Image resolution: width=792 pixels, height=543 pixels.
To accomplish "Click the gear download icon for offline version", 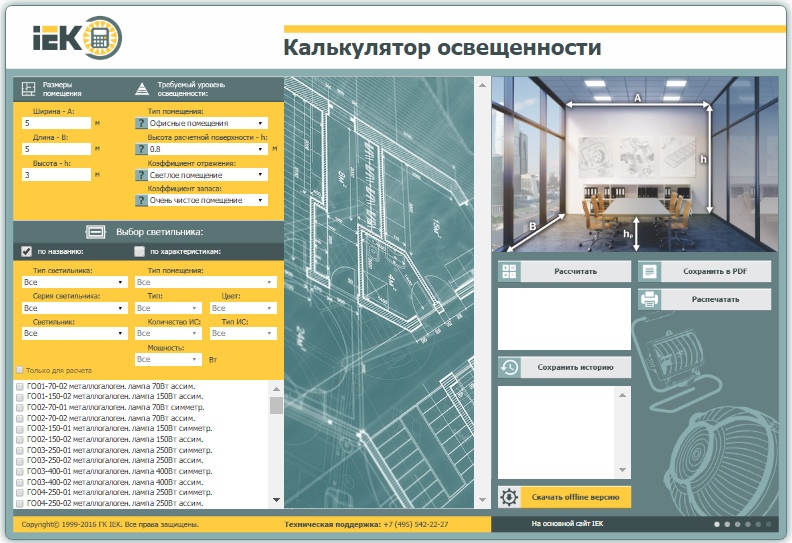I will [x=509, y=497].
